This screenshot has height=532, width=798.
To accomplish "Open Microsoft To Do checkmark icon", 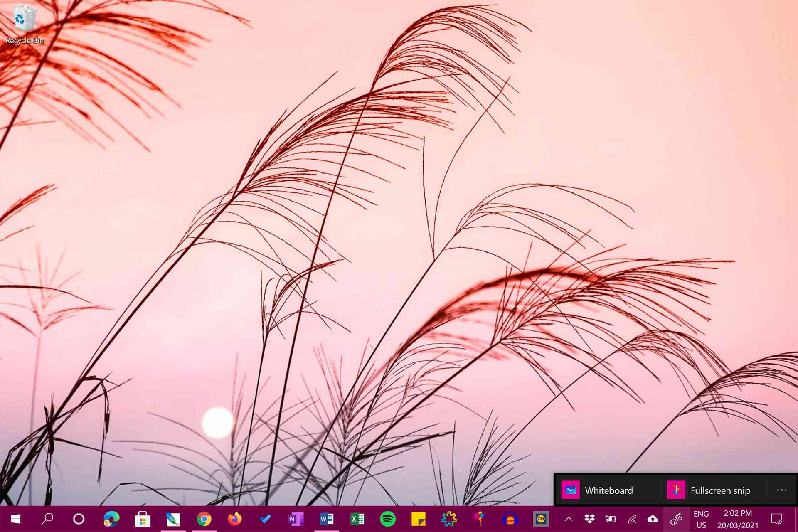I will point(266,519).
